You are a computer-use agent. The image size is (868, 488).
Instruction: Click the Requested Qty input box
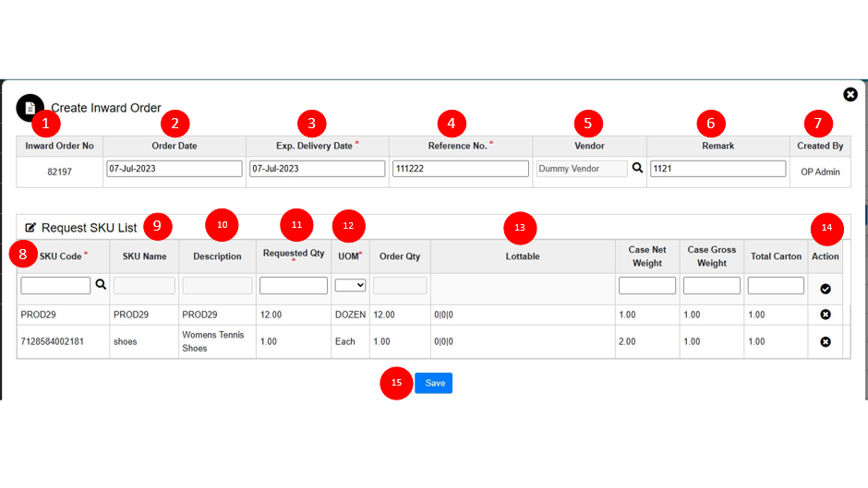pos(293,286)
